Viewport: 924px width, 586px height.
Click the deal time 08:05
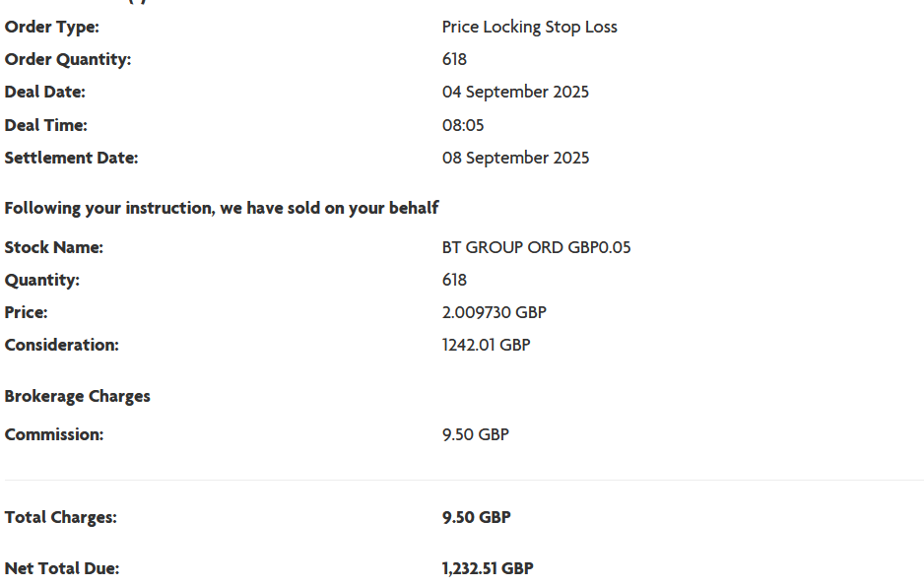click(x=463, y=125)
